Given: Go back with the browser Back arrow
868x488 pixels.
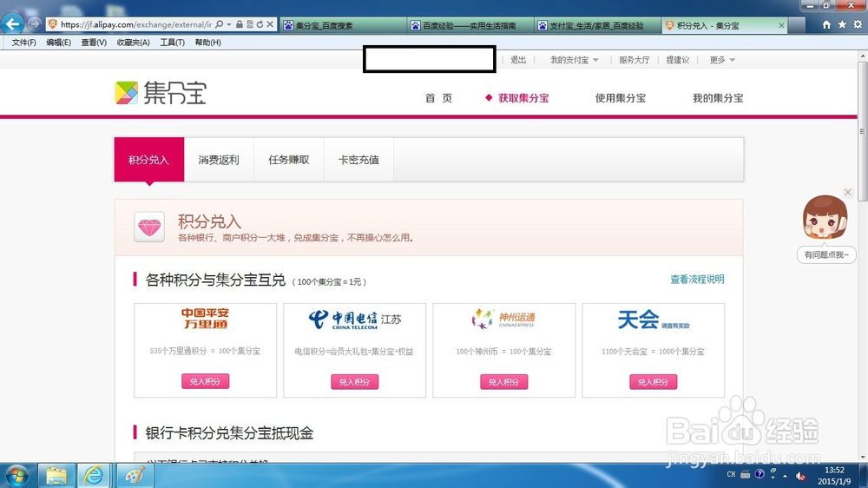Looking at the screenshot, I should coord(13,24).
